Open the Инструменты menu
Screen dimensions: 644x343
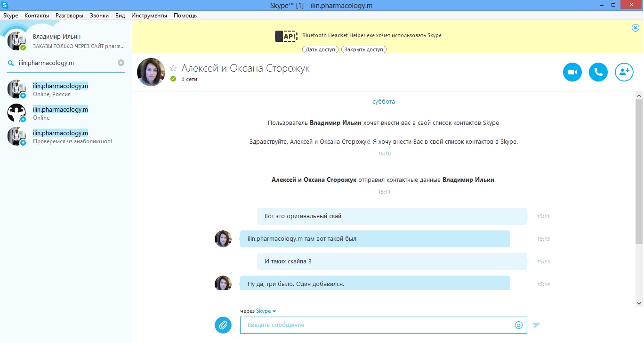click(x=149, y=16)
